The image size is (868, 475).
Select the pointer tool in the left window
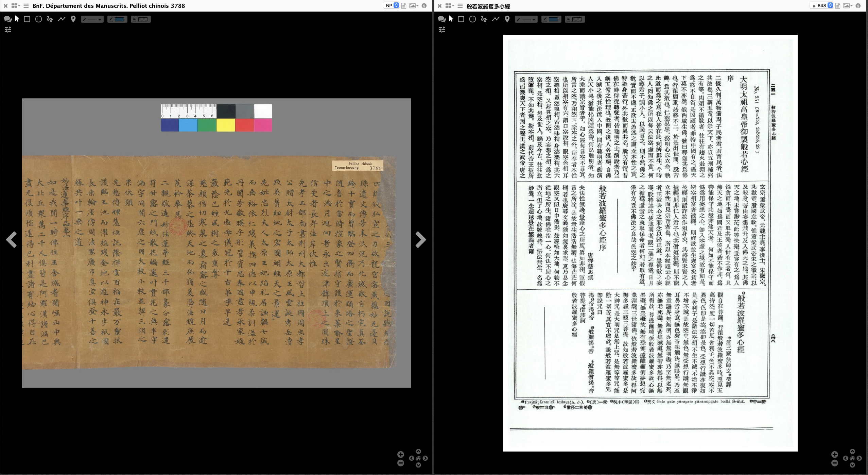click(x=17, y=19)
